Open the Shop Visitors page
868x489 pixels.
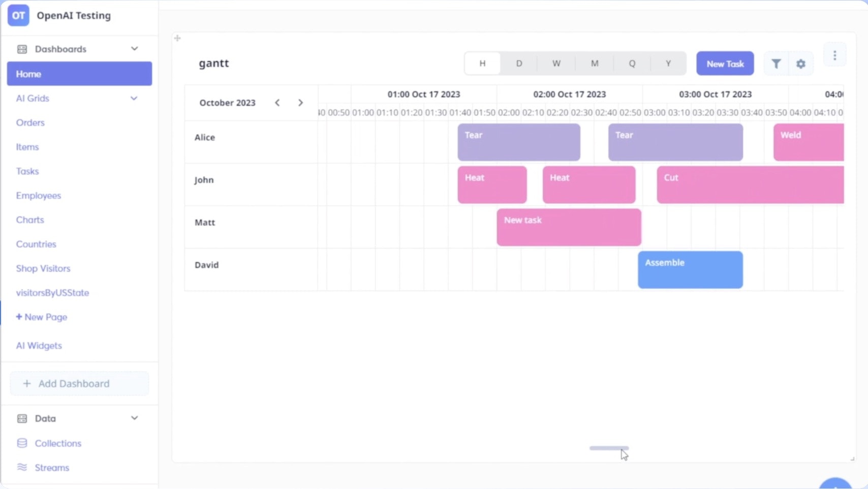click(43, 268)
